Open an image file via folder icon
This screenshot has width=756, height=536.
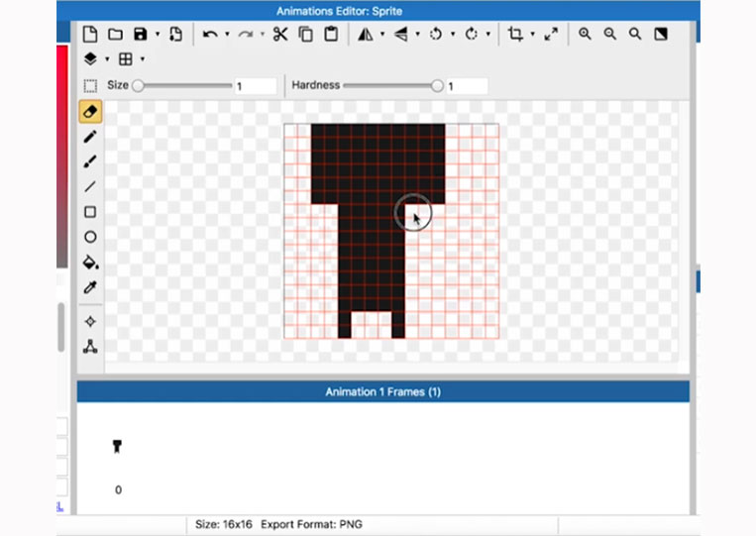click(x=115, y=35)
